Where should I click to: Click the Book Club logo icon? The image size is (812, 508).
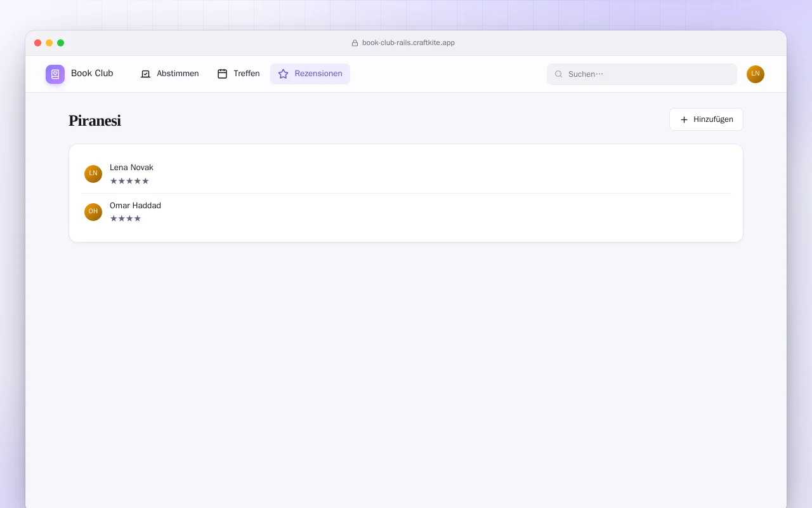tap(55, 74)
